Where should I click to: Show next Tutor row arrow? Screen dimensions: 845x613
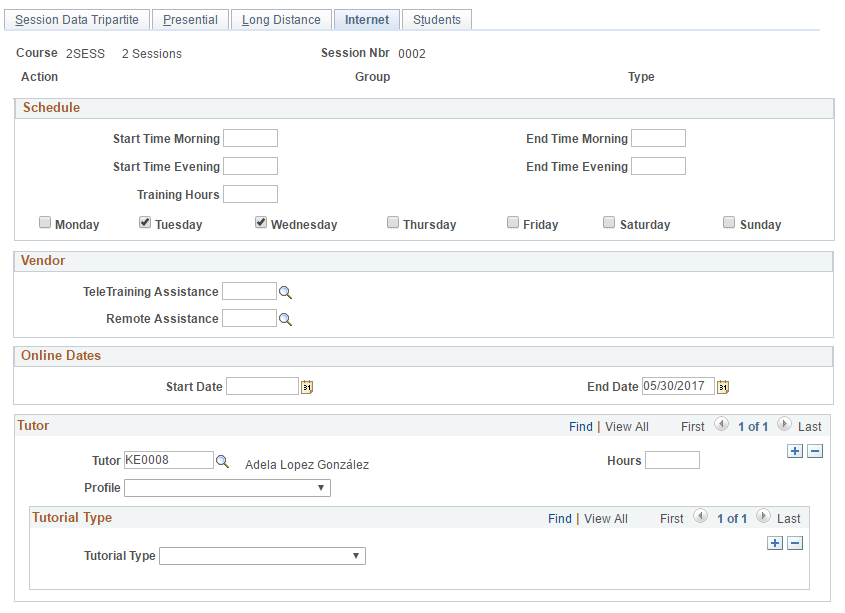pyautogui.click(x=784, y=425)
